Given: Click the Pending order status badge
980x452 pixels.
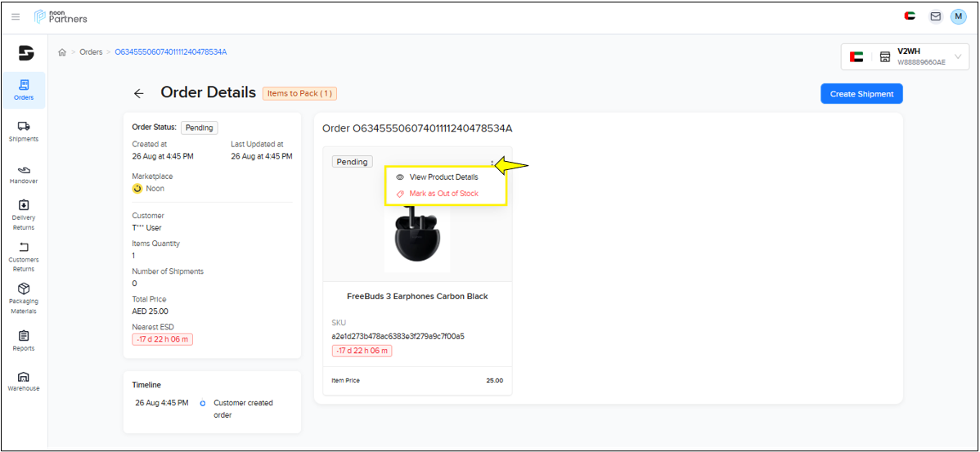Looking at the screenshot, I should pos(200,128).
